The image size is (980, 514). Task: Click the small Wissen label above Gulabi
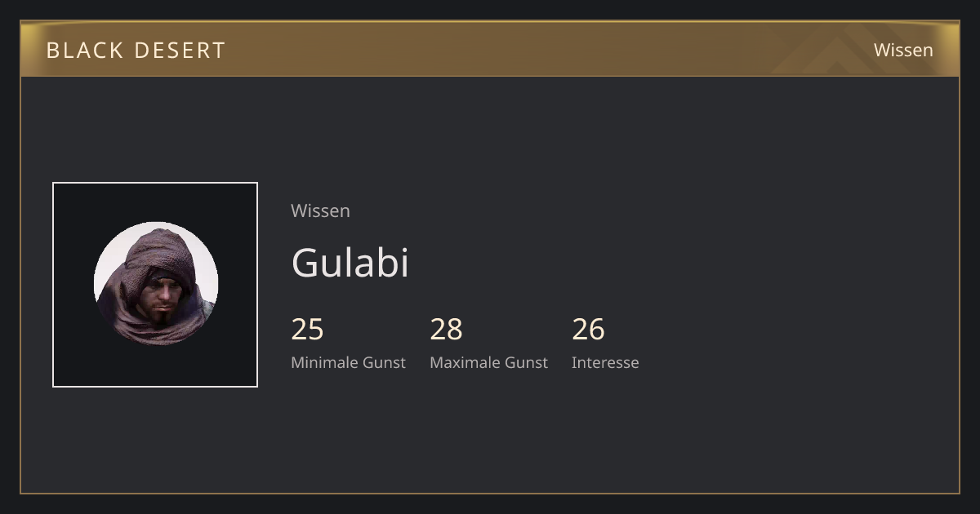pos(320,210)
